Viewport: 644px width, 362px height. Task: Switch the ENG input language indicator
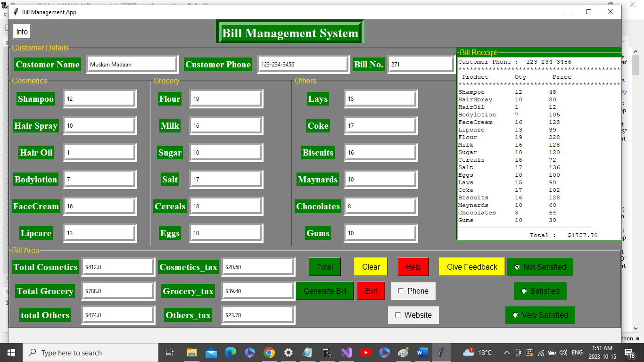pyautogui.click(x=577, y=352)
